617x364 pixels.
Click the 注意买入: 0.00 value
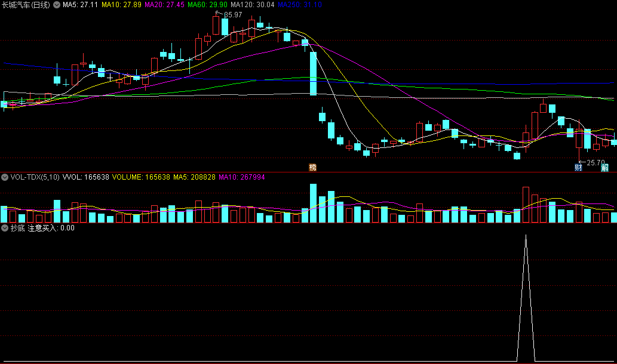[x=51, y=228]
